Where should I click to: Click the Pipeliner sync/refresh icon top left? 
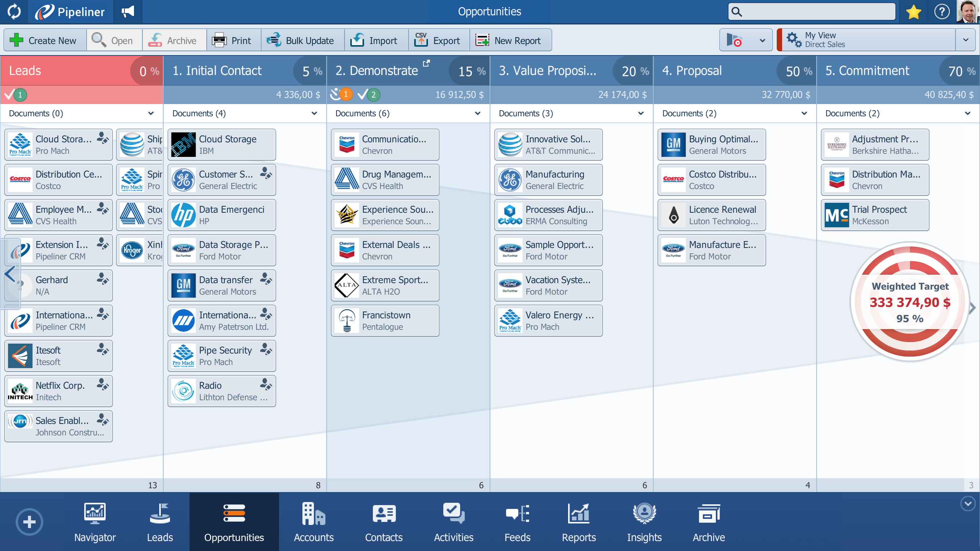coord(14,11)
